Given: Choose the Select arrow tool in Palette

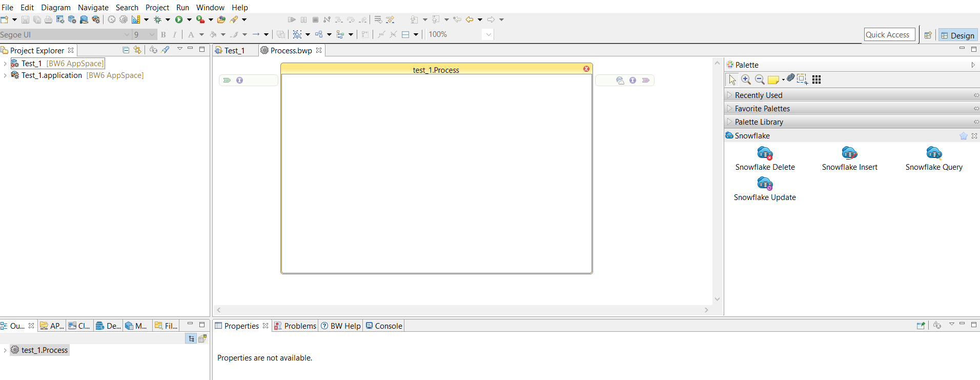Looking at the screenshot, I should (732, 79).
